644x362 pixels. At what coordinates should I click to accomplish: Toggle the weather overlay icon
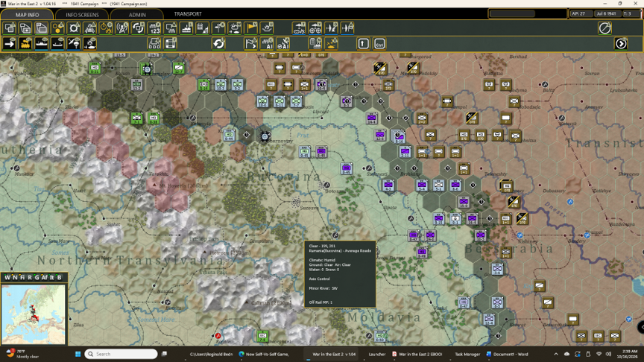click(235, 28)
